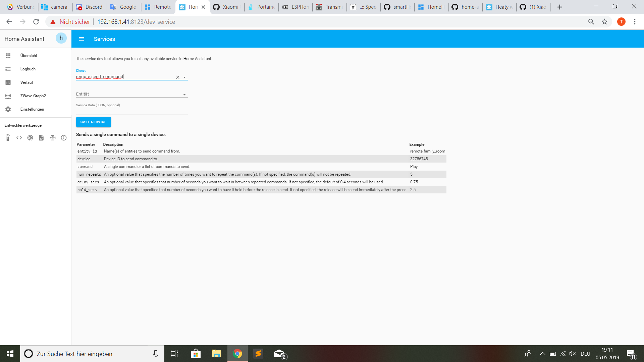The image size is (644, 362).
Task: Select the Services developer tool remote icon
Action: coord(8,138)
